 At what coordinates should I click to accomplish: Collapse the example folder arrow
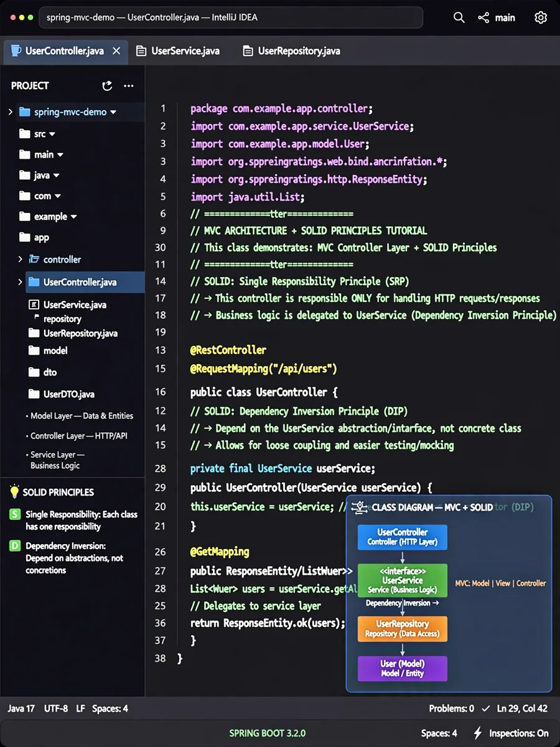[74, 217]
